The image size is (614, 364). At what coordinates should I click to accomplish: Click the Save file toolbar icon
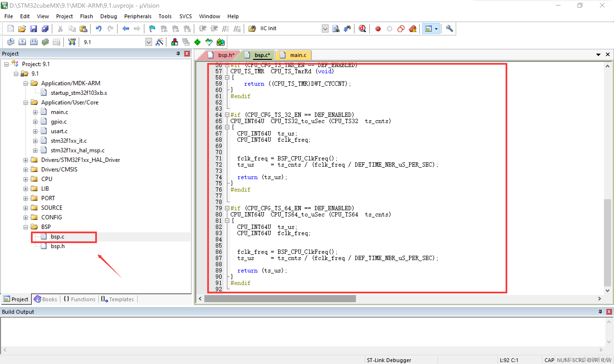33,29
